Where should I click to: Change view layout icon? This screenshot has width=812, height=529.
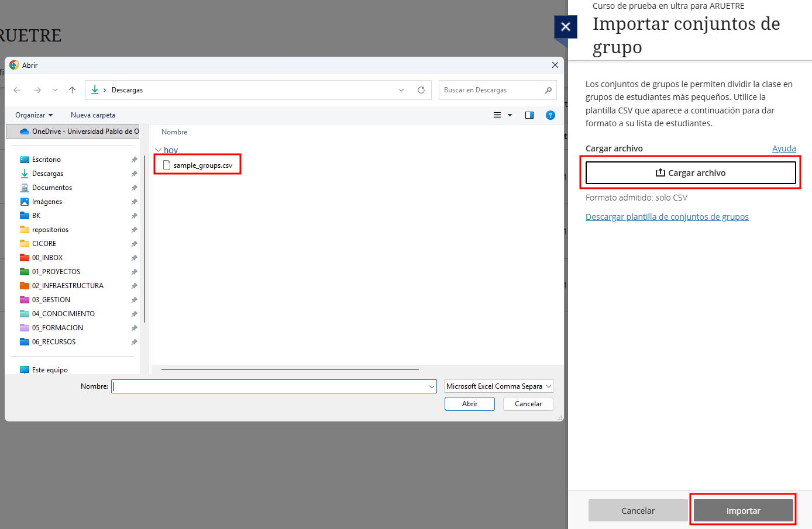(x=497, y=115)
